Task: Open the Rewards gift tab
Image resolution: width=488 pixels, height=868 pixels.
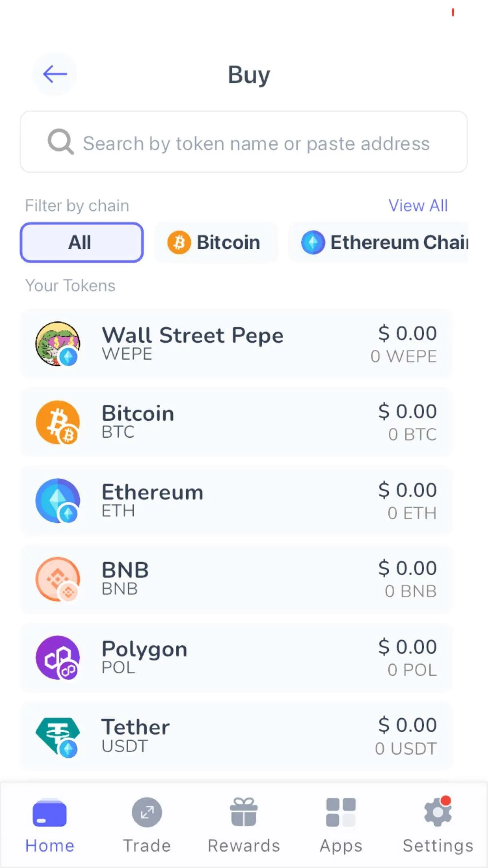Action: coord(244,825)
